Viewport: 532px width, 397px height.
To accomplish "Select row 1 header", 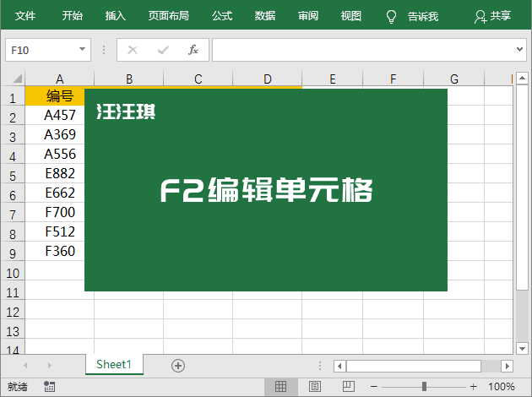I will (x=13, y=96).
